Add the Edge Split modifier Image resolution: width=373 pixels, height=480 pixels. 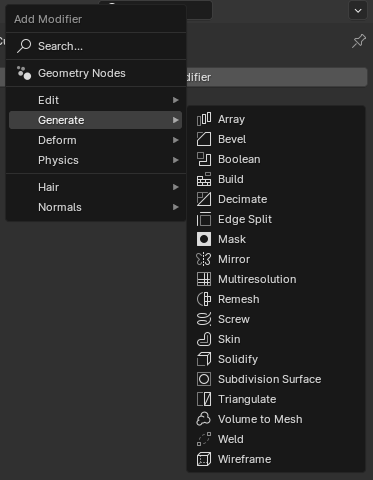[276, 219]
